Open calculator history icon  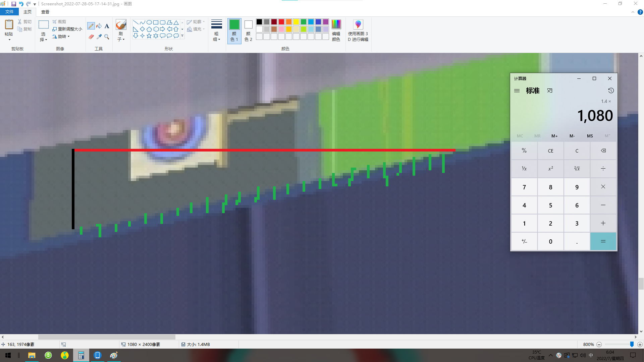pyautogui.click(x=611, y=90)
